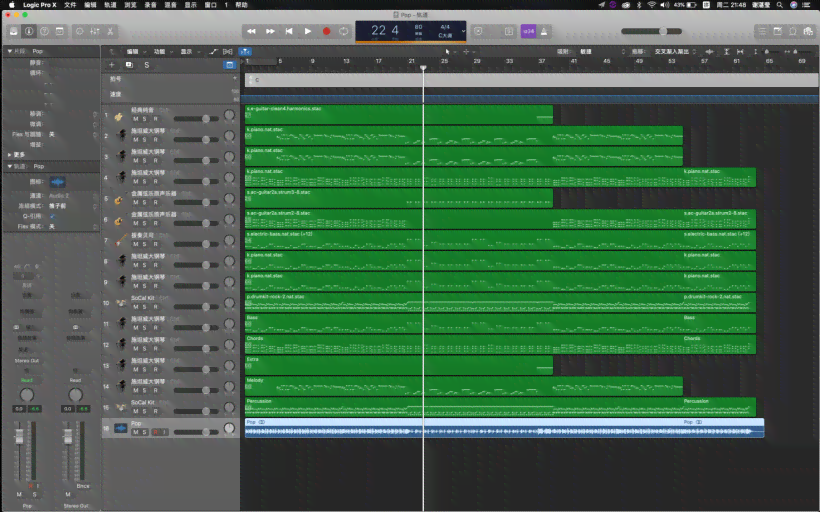Collapse the 轨道 Pop inspector section

(10, 166)
